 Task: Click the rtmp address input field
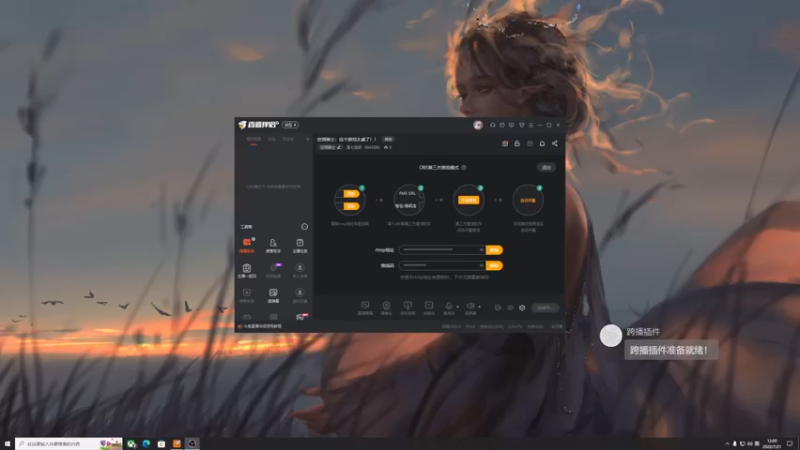(442, 250)
